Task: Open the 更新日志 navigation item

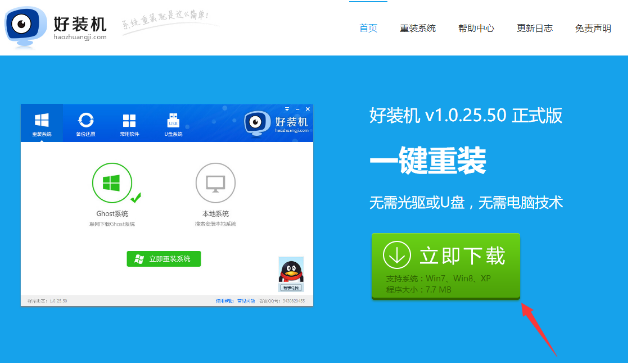Action: [535, 28]
